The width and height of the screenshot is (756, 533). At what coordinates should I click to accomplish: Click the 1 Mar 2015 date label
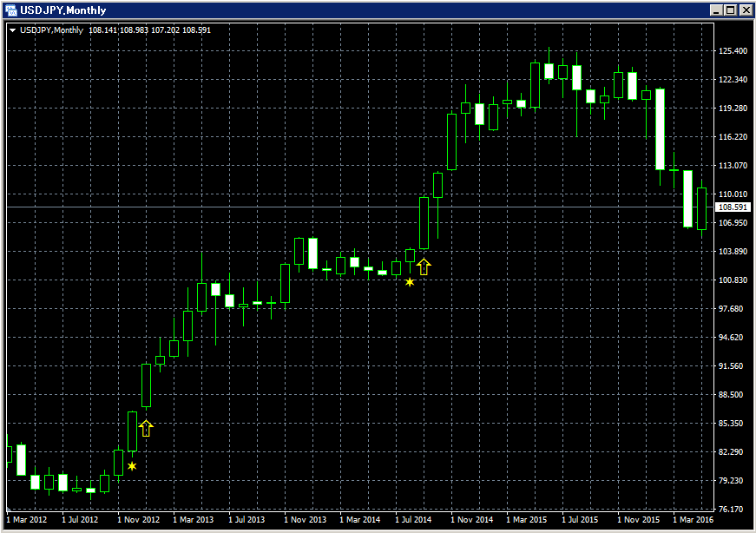coord(527,519)
